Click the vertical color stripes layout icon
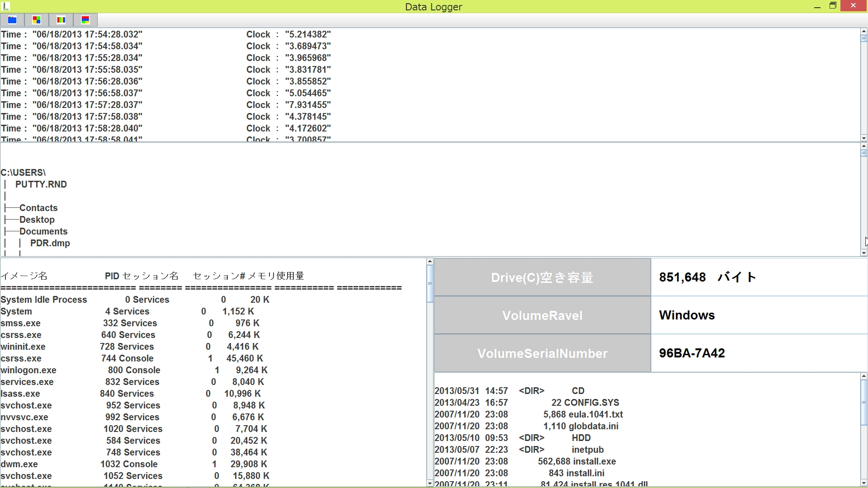This screenshot has height=488, width=868. click(x=61, y=20)
